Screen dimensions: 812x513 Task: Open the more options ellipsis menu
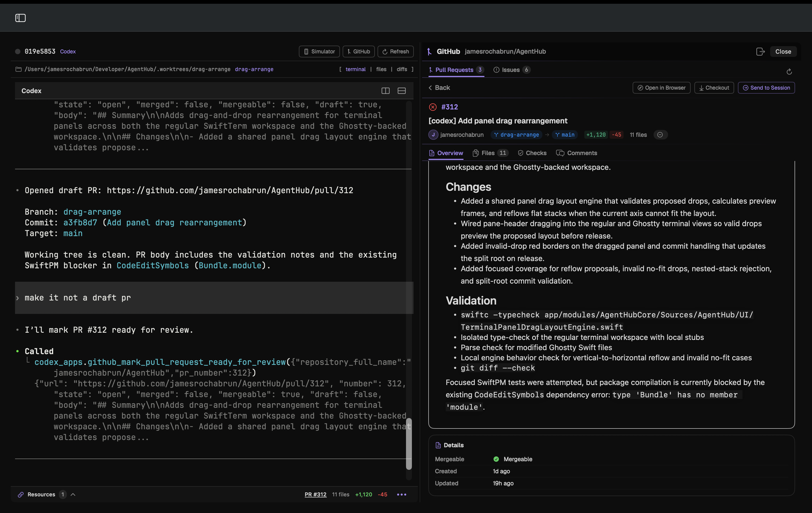[402, 494]
